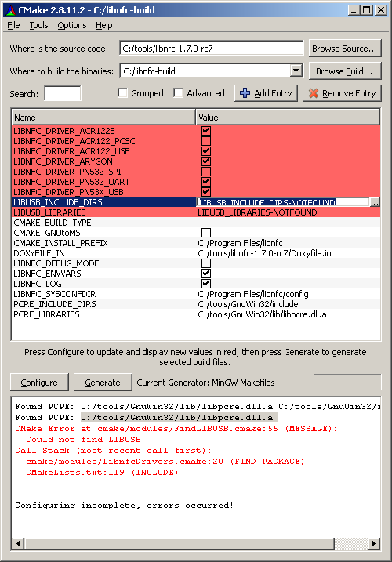Click the source code path field
Viewport: 392px width, 562px height.
[x=211, y=48]
